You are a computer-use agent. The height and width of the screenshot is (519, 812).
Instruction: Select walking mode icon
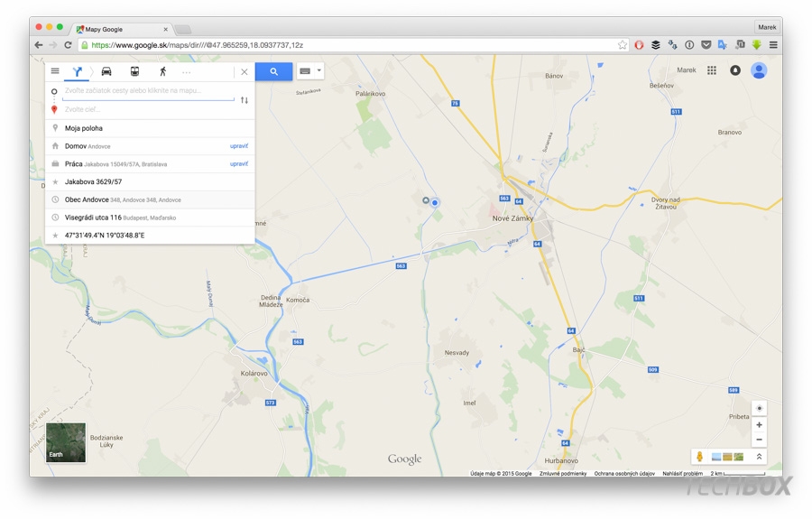point(162,71)
